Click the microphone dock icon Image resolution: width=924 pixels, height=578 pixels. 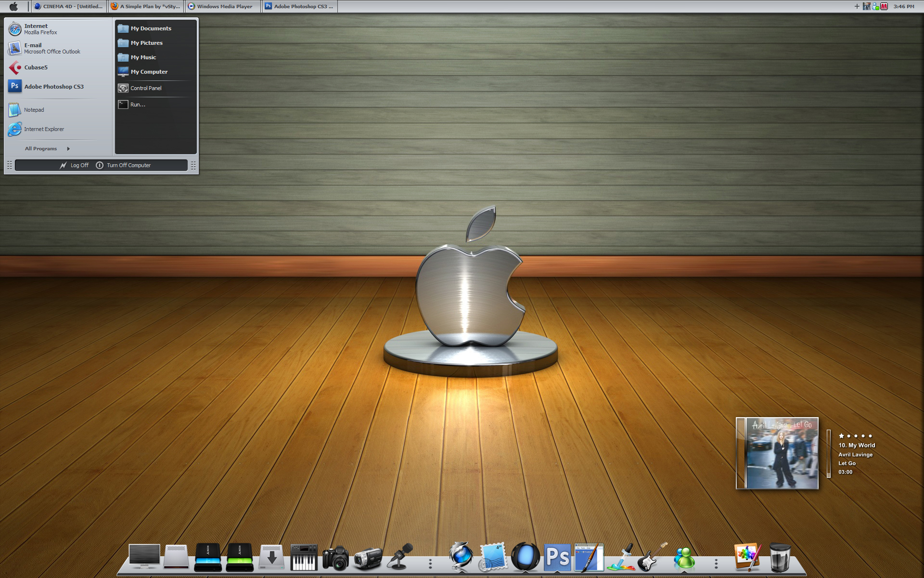coord(400,556)
